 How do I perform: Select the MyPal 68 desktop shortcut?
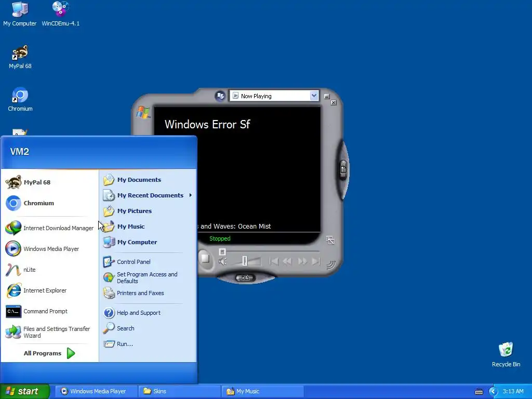point(20,57)
